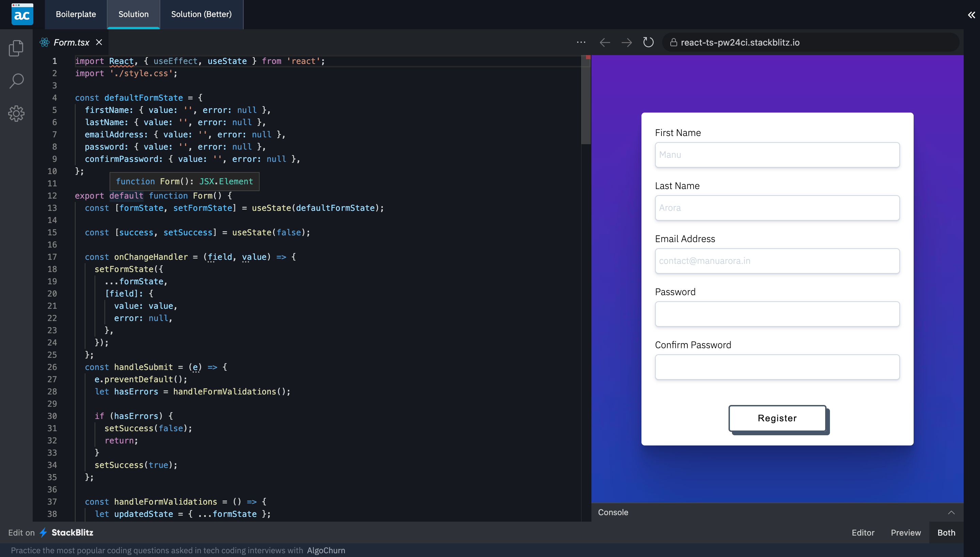Focus the Email Address input field
This screenshot has height=557, width=980.
777,261
